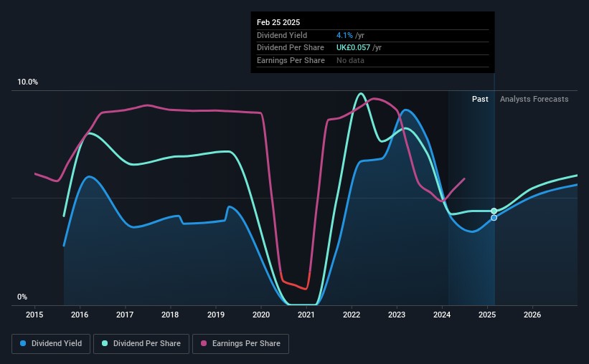Click the pink dot in the Earnings Per Share legend
The image size is (589, 364).
tap(204, 344)
